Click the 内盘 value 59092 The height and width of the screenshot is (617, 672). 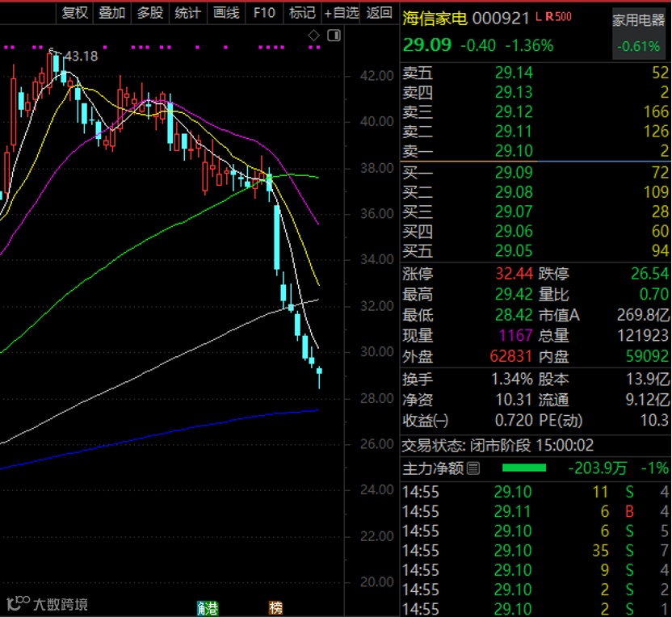[x=647, y=356]
